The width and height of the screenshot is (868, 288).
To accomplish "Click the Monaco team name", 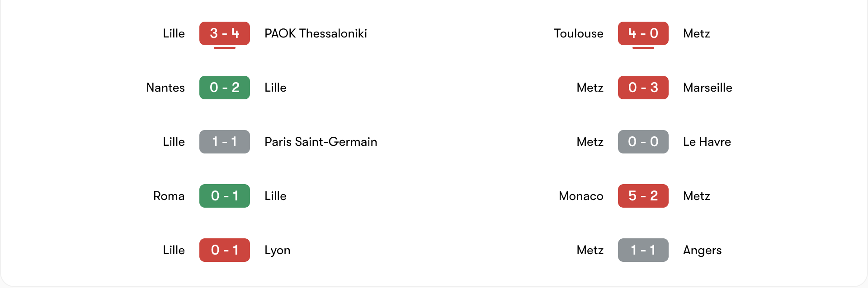I will click(x=581, y=196).
